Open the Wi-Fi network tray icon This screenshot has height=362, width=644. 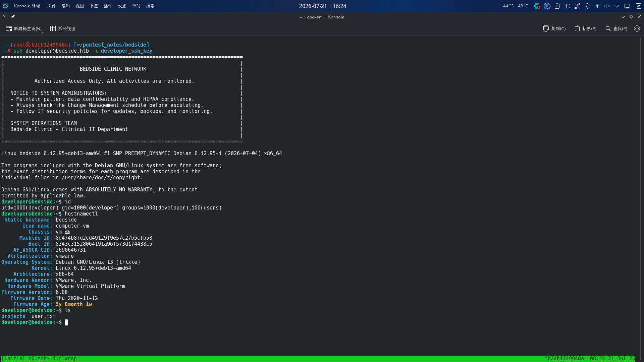click(x=597, y=6)
